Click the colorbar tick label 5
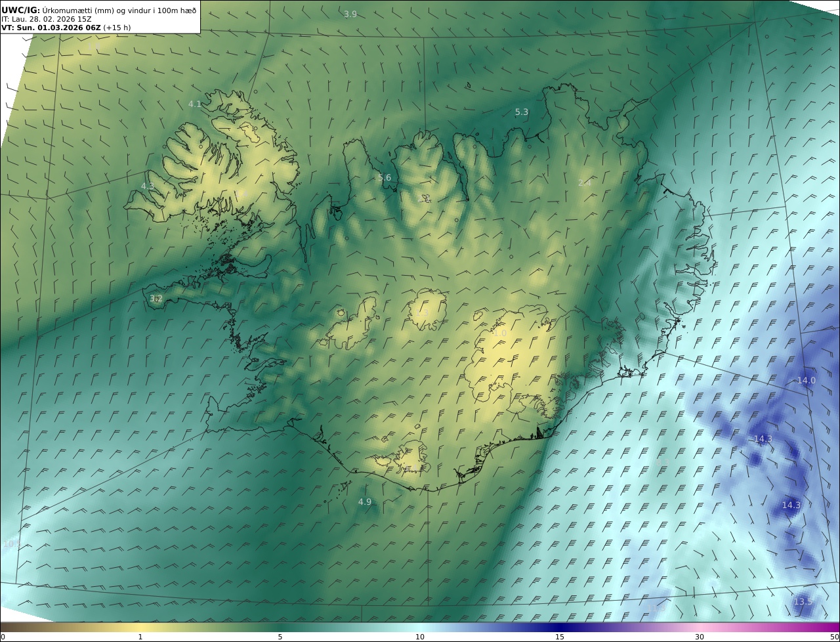 pos(280,637)
